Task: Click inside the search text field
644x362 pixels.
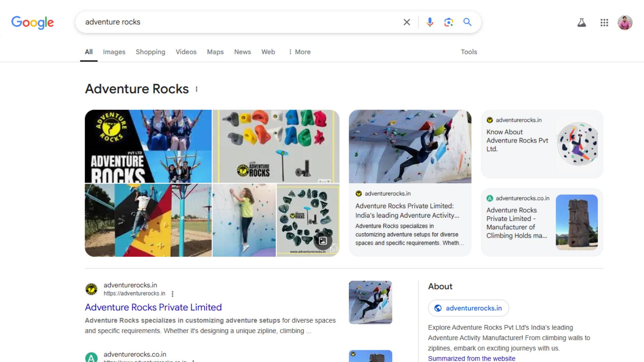Action: point(235,22)
